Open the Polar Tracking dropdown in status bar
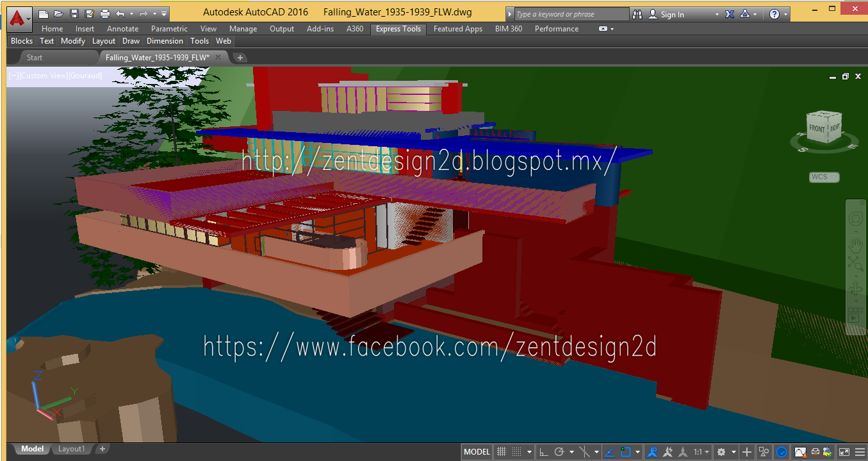The image size is (868, 461). (x=571, y=451)
